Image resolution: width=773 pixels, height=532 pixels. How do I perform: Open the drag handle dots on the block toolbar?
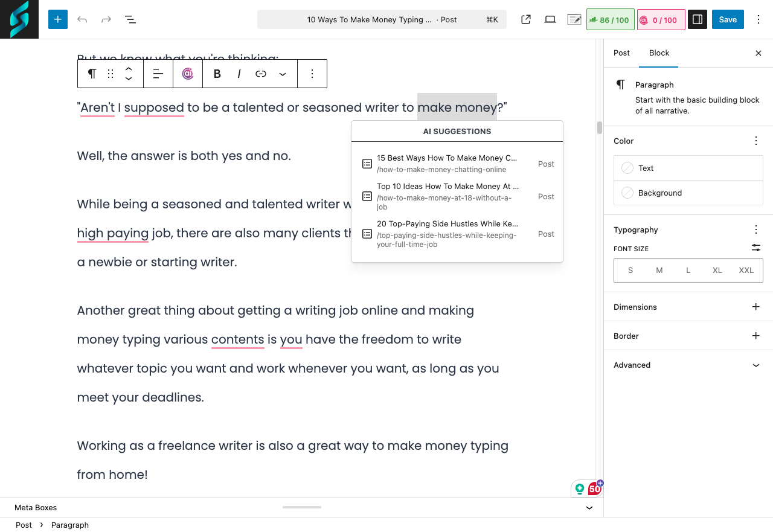pyautogui.click(x=110, y=74)
